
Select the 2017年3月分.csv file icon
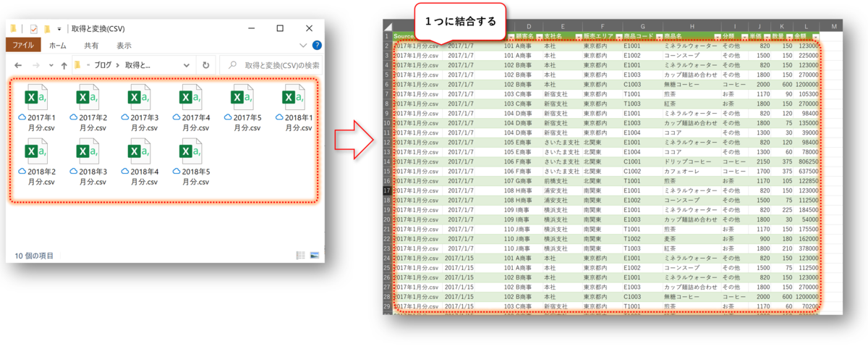[x=138, y=98]
